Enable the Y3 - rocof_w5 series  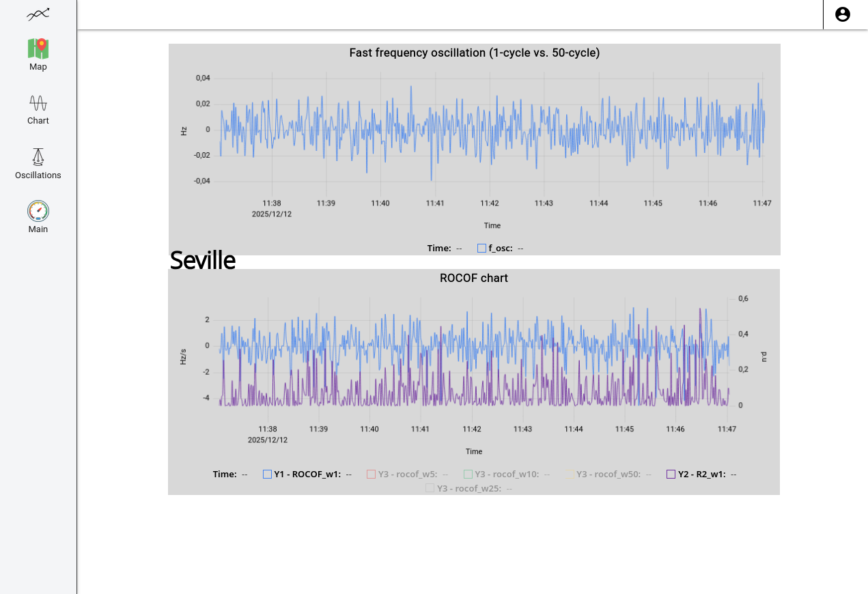click(x=372, y=474)
